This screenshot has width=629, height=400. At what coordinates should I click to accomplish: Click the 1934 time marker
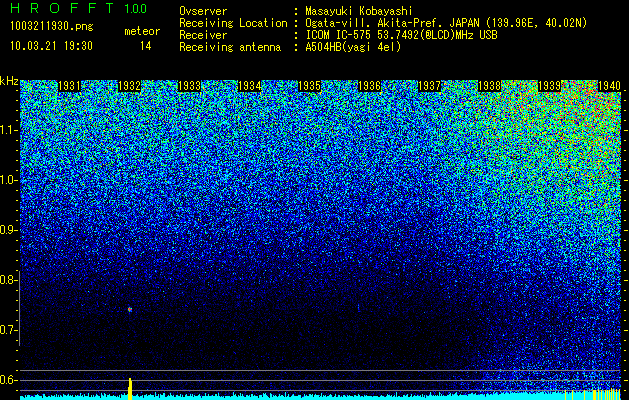click(x=250, y=86)
